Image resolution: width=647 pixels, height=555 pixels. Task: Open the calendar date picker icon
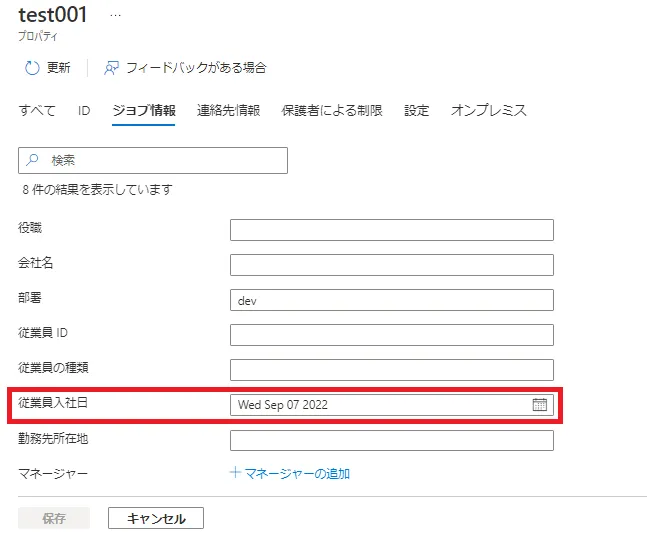[540, 405]
